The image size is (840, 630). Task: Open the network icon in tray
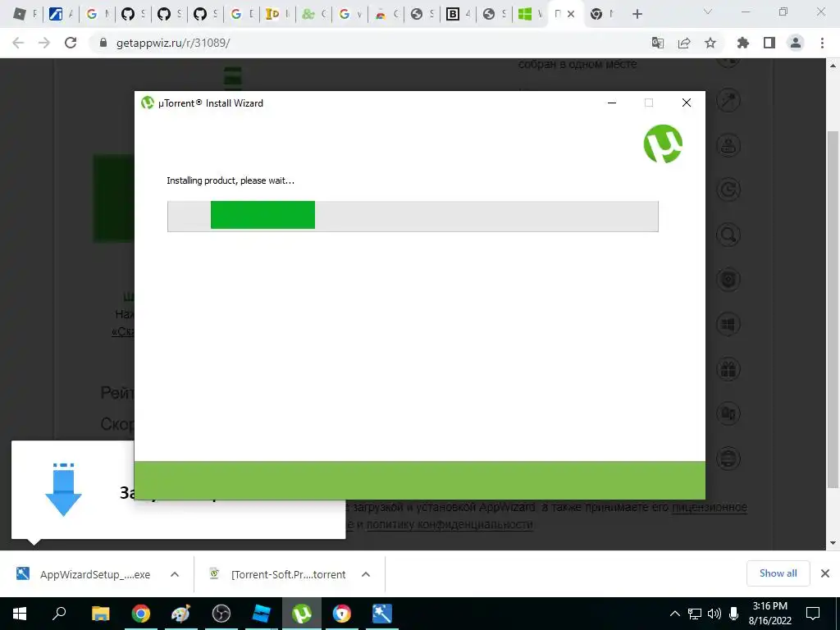pos(695,614)
